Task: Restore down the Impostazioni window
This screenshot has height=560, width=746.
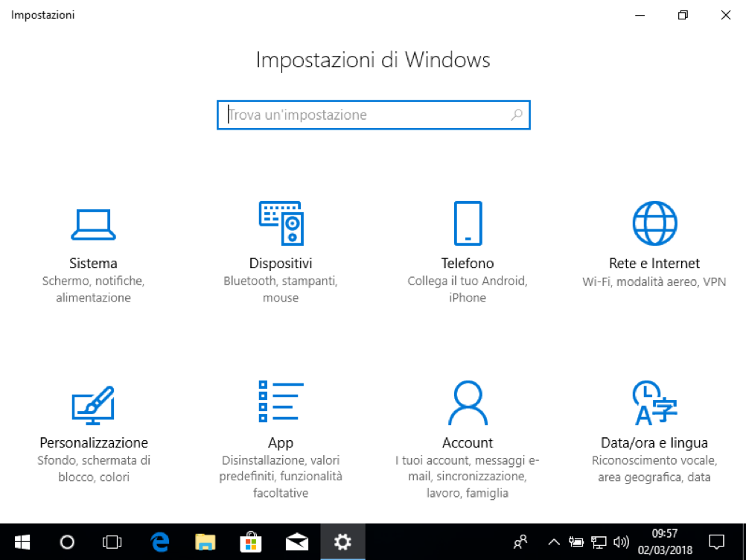Action: [683, 15]
